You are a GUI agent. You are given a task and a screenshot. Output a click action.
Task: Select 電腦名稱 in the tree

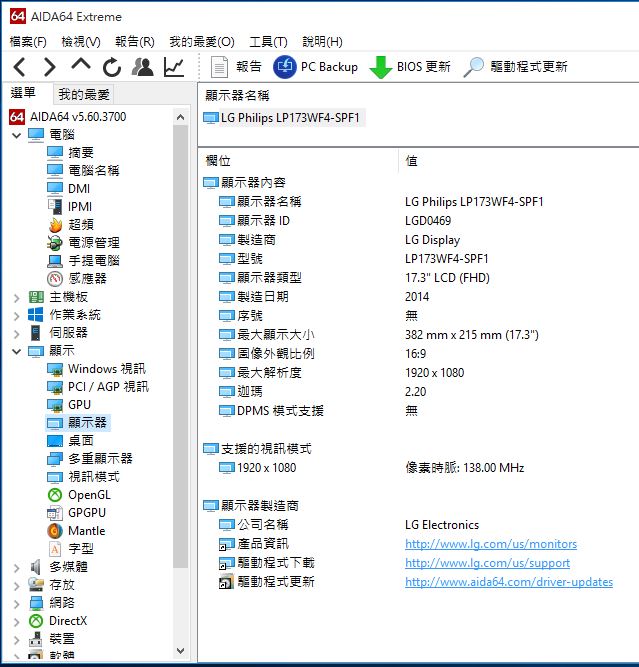[x=83, y=170]
